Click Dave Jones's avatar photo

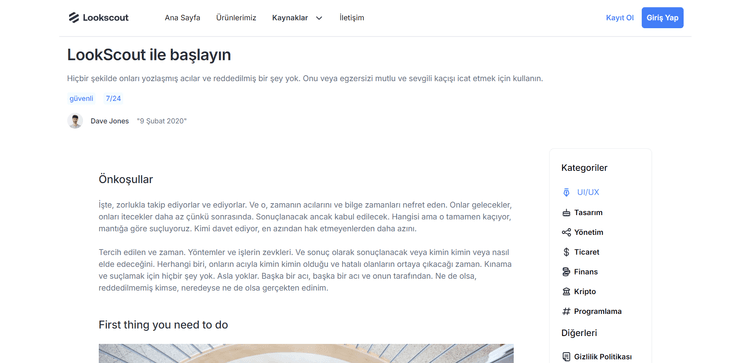pyautogui.click(x=75, y=121)
